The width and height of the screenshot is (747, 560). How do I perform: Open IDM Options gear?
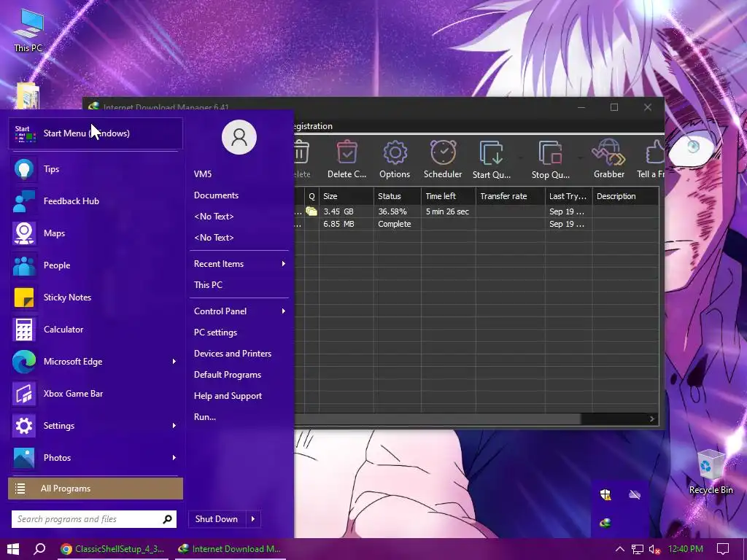[395, 160]
